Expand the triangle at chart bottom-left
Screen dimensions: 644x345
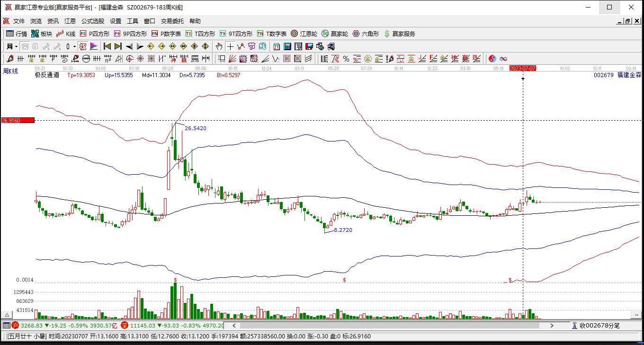[7, 315]
